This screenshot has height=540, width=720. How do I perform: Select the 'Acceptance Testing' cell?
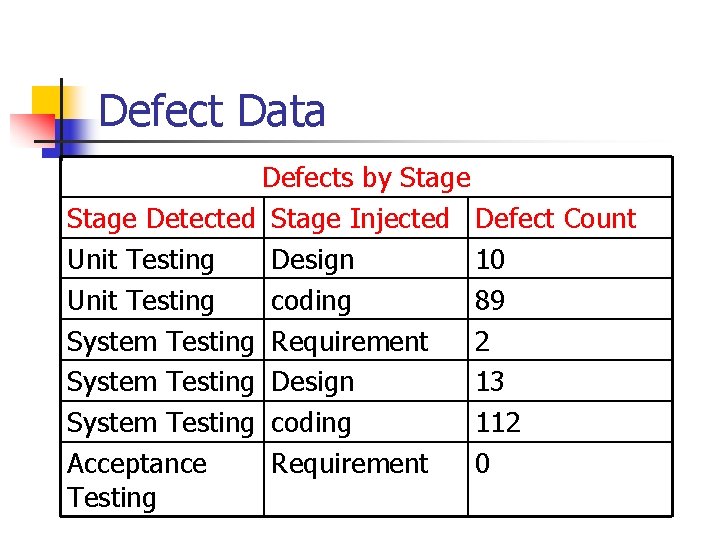(163, 479)
